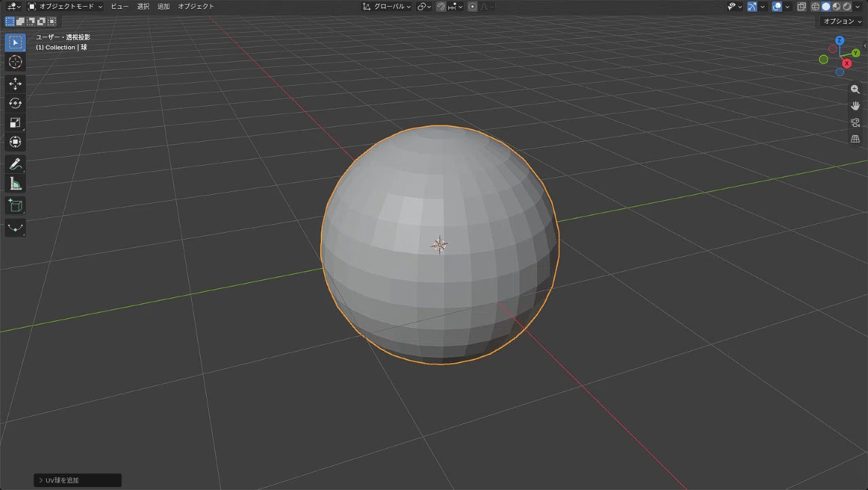Select the Add Cube tool
Viewport: 868px width, 490px height.
coord(15,205)
